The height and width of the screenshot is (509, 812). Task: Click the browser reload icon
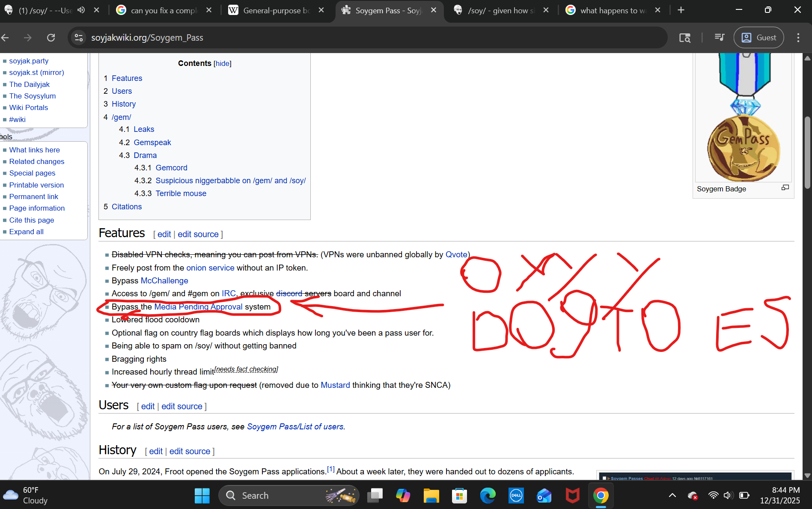point(51,38)
